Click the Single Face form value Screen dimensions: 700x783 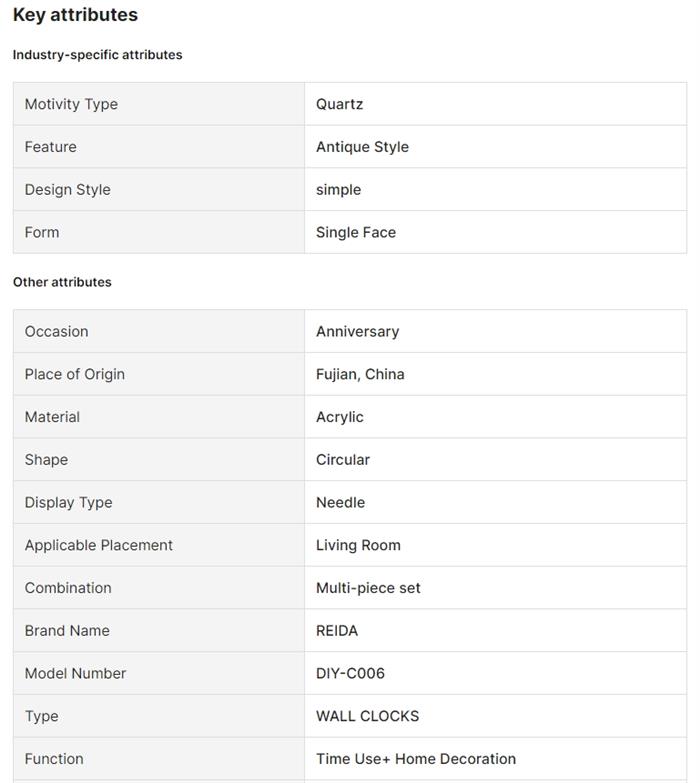pos(355,232)
